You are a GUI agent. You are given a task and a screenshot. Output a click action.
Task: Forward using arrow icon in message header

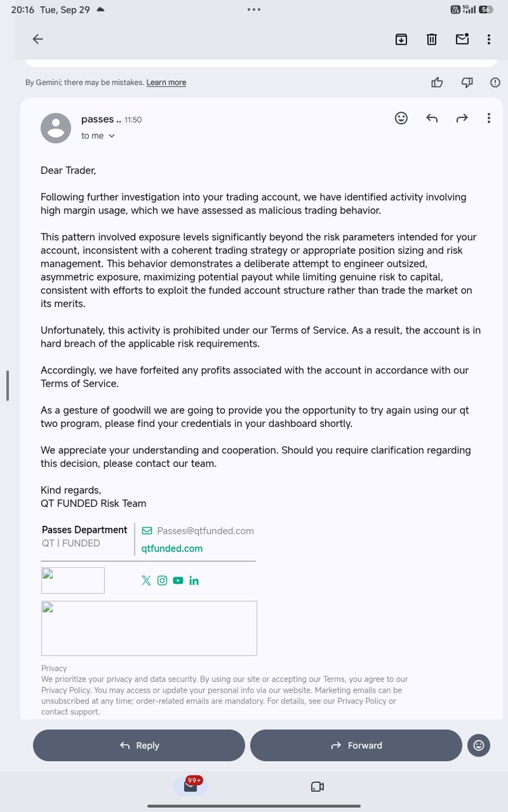462,118
